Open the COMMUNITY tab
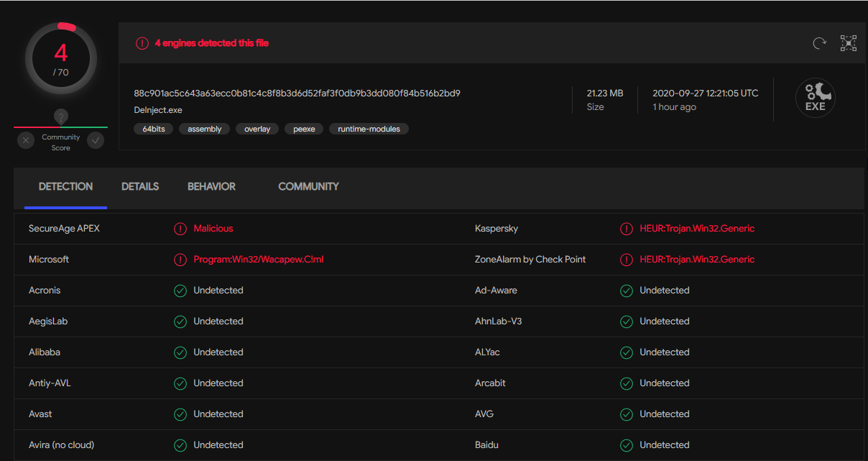Viewport: 868px width, 461px height. click(308, 186)
